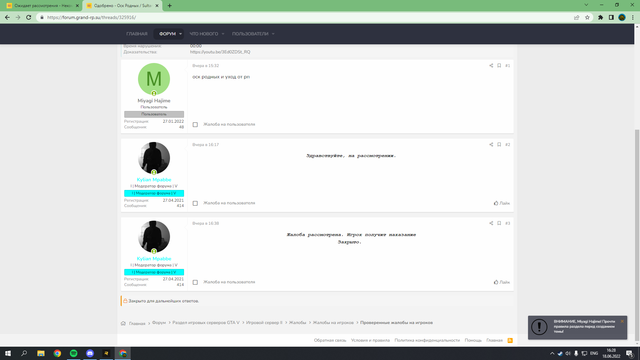This screenshot has width=640, height=360.
Task: Share this page from the address bar
Action: coord(576,17)
